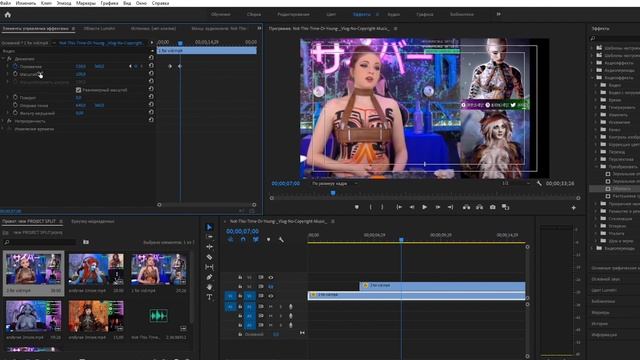The image size is (640, 360).
Task: Select the Selection arrow tool
Action: pos(209,227)
